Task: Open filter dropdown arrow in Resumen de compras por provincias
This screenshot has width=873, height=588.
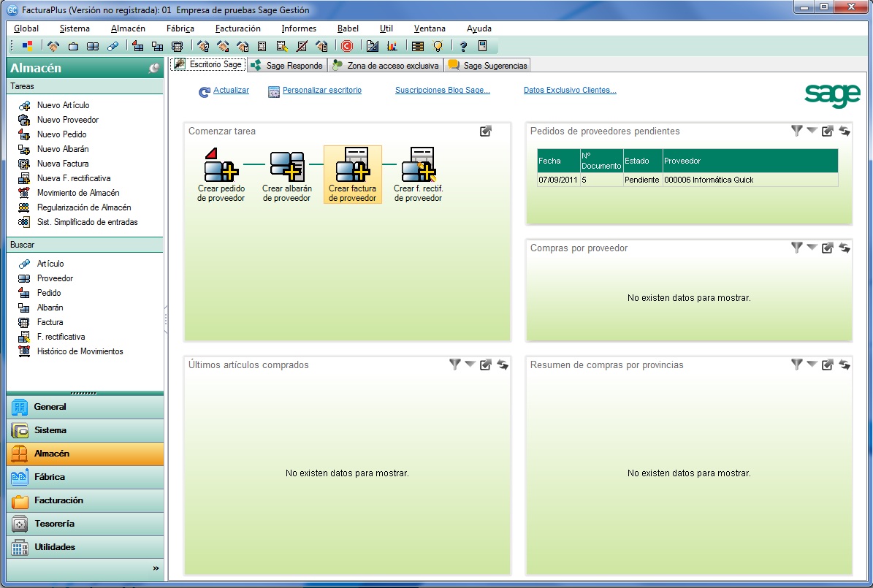Action: (812, 364)
